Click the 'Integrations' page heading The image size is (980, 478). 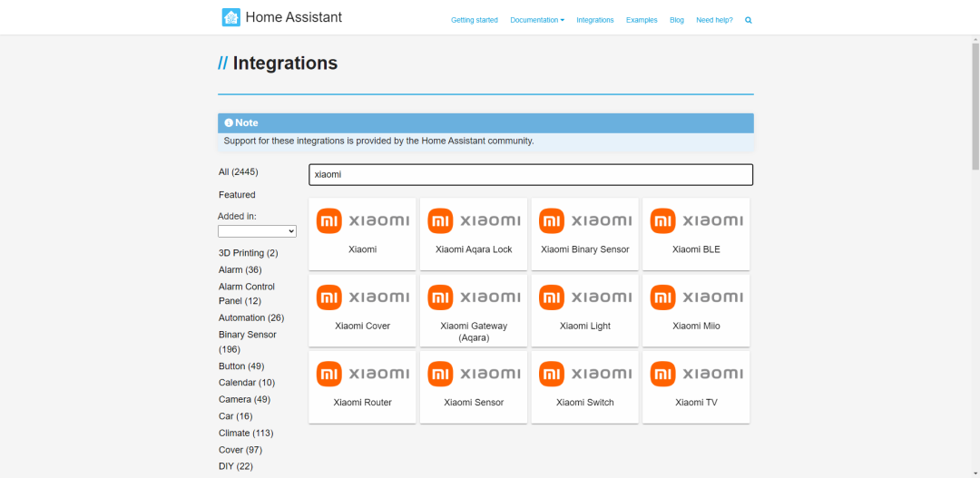pyautogui.click(x=285, y=63)
